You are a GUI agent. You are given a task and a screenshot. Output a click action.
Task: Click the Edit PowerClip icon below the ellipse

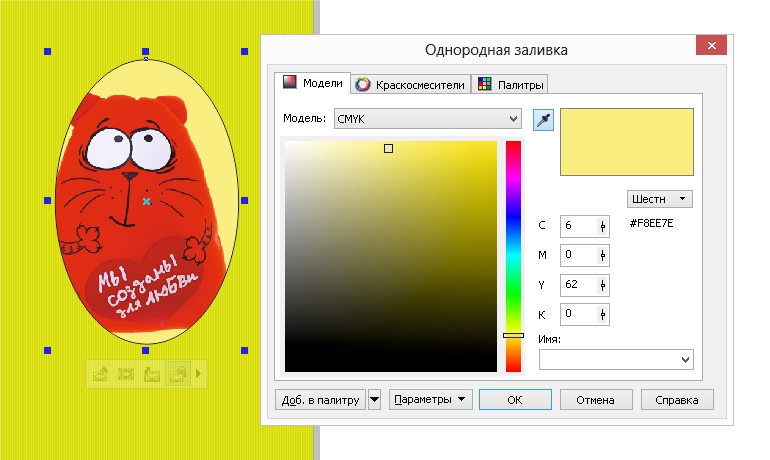click(x=100, y=374)
